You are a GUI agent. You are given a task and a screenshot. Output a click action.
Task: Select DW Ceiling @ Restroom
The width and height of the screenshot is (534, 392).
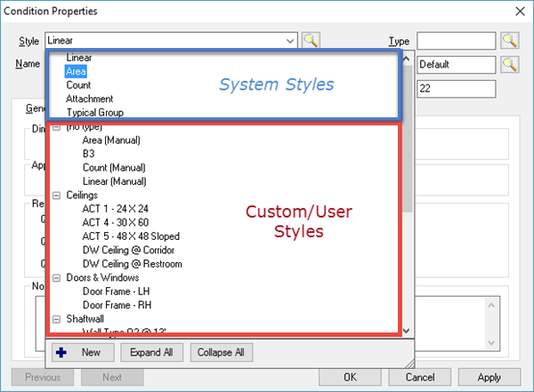[x=133, y=264]
